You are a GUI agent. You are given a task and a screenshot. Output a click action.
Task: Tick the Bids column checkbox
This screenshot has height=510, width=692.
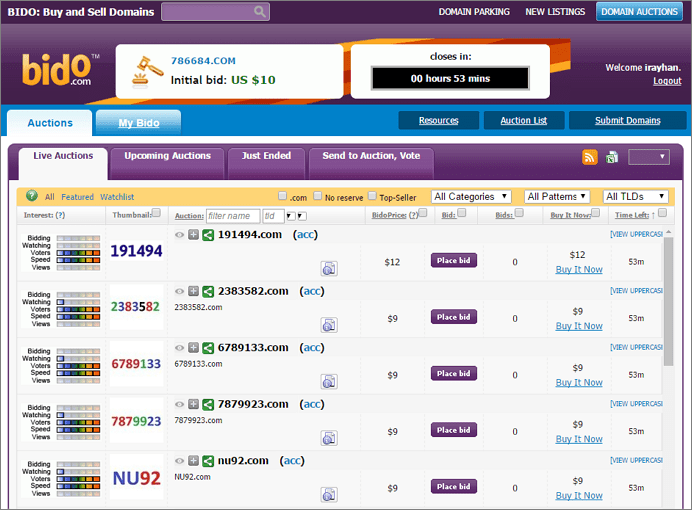[x=519, y=213]
